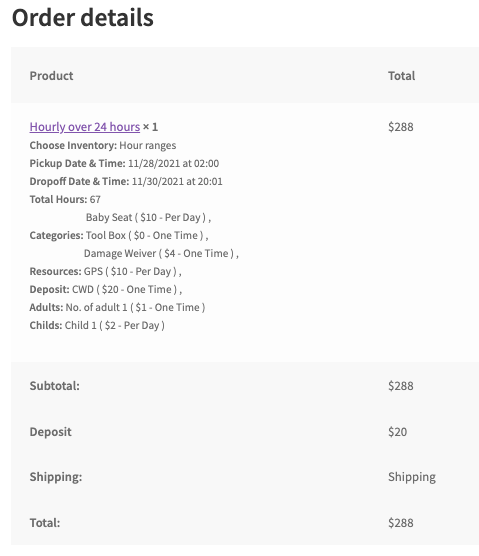Screen dimensions: 479x556
Task: Click the 'Order details' heading
Action: (x=83, y=18)
